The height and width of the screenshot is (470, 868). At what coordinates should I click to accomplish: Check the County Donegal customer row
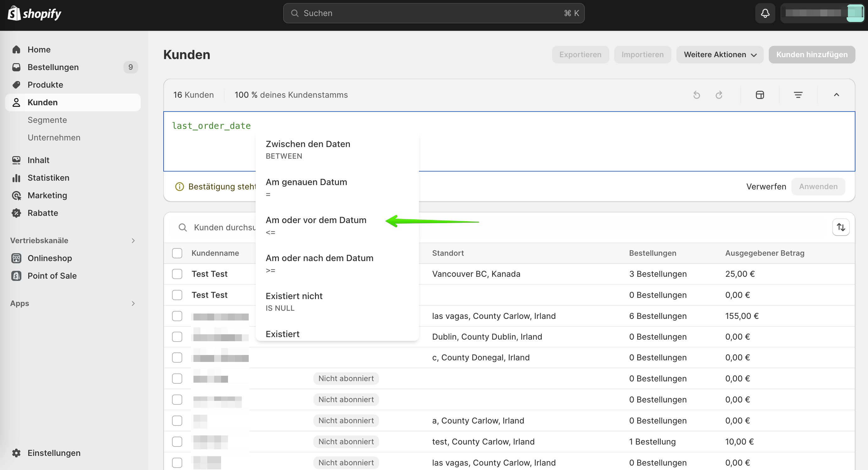[177, 358]
